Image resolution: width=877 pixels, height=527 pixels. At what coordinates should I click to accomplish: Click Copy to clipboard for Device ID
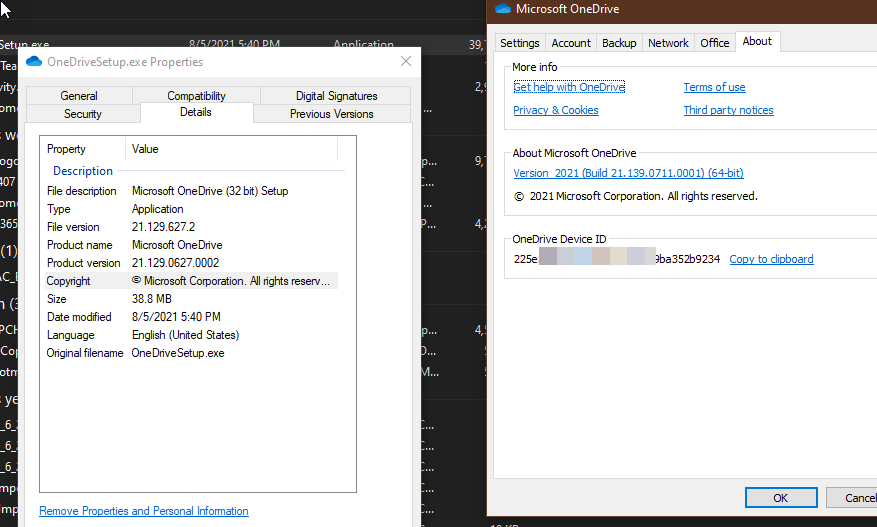pyautogui.click(x=771, y=259)
